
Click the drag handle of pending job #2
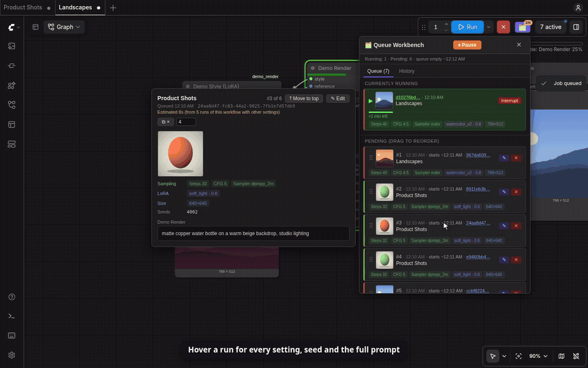pos(371,191)
